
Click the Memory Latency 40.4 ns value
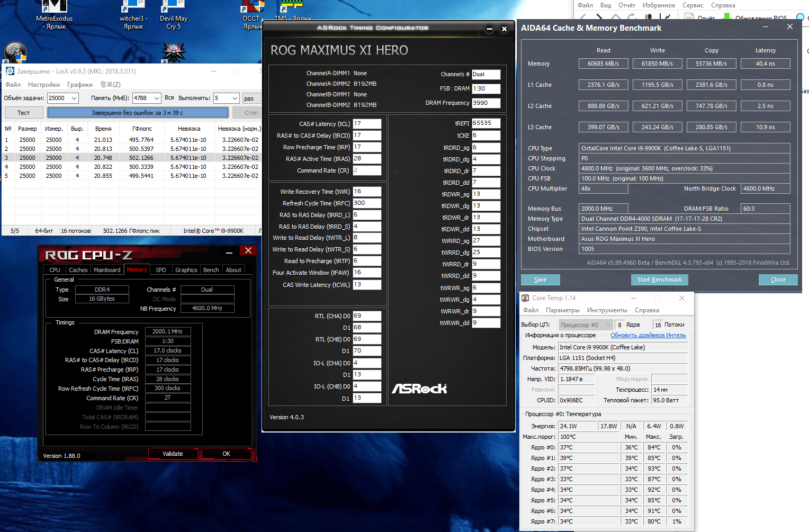tap(766, 64)
